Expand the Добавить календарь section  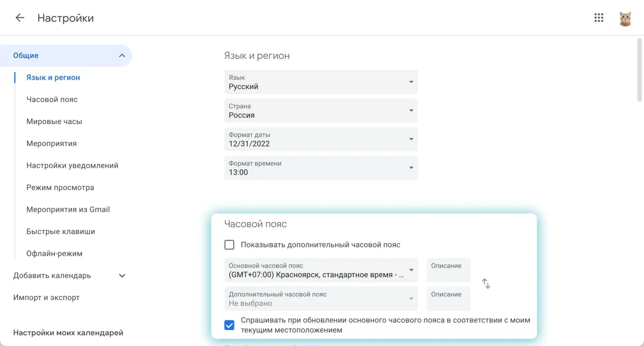coord(122,276)
